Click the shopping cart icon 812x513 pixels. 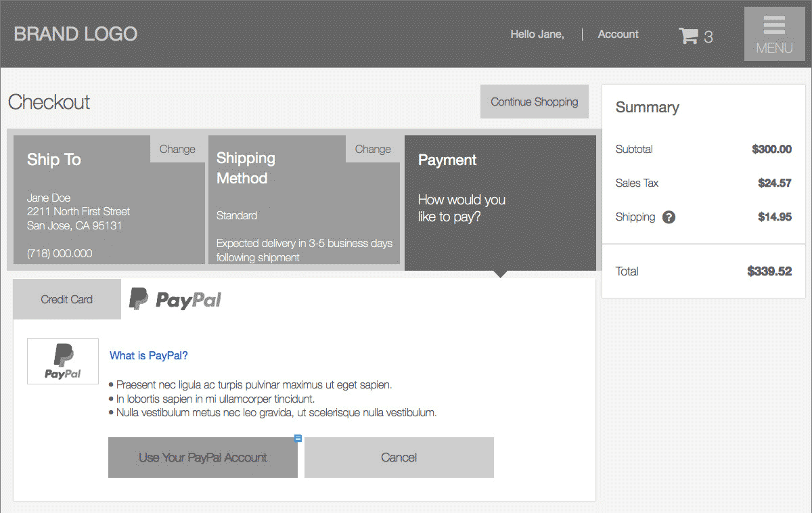coord(688,35)
